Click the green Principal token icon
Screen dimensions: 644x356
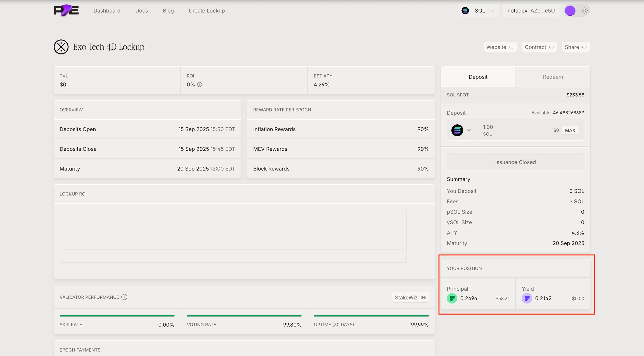(452, 298)
